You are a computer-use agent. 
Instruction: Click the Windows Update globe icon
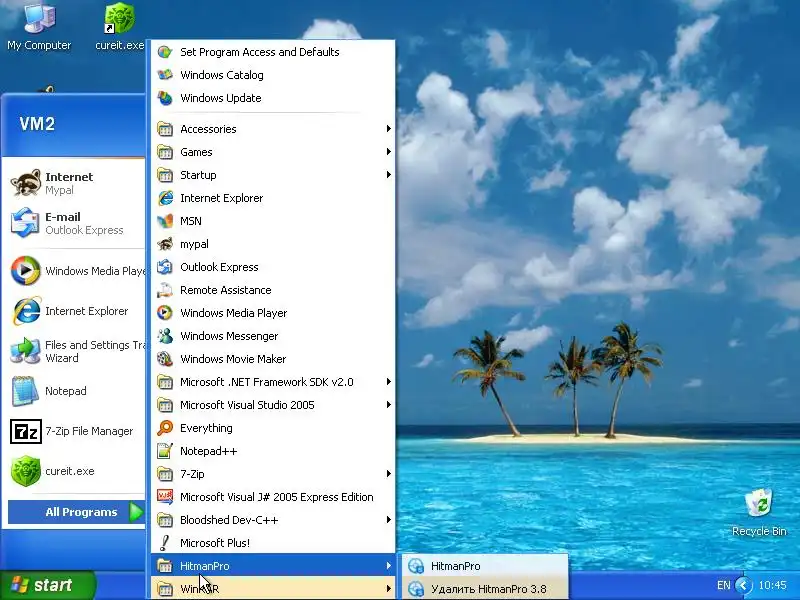click(x=165, y=98)
